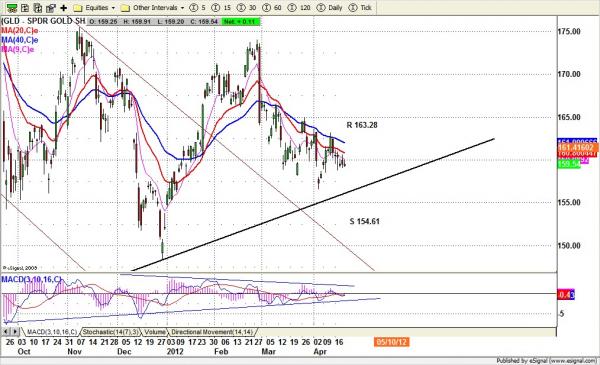This screenshot has height=365, width=600.
Task: Click the green Net +0.11 value
Action: coord(240,21)
